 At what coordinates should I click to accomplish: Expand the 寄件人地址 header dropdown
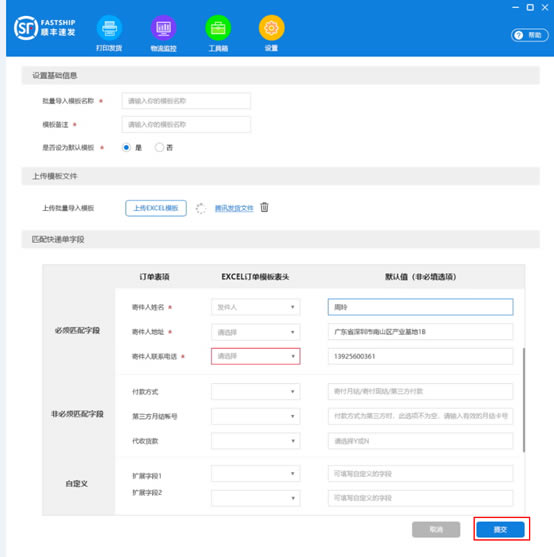[255, 332]
